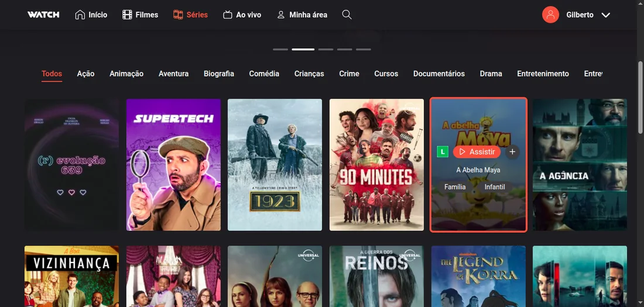Go to fourth carousel slide indicator

[x=345, y=49]
